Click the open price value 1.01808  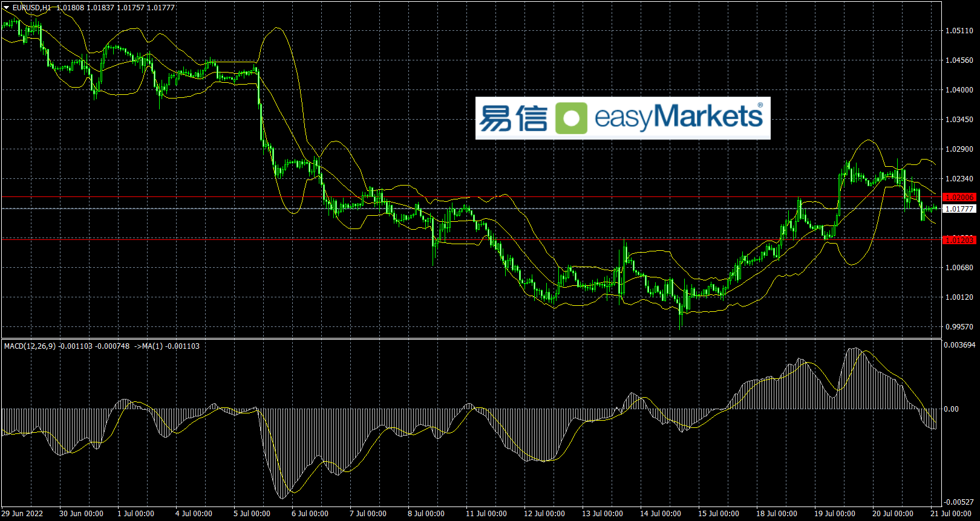(x=70, y=8)
